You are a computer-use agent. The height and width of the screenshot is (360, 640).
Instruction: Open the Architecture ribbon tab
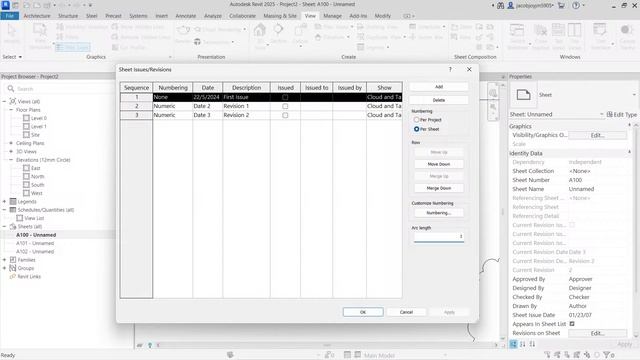(x=37, y=16)
